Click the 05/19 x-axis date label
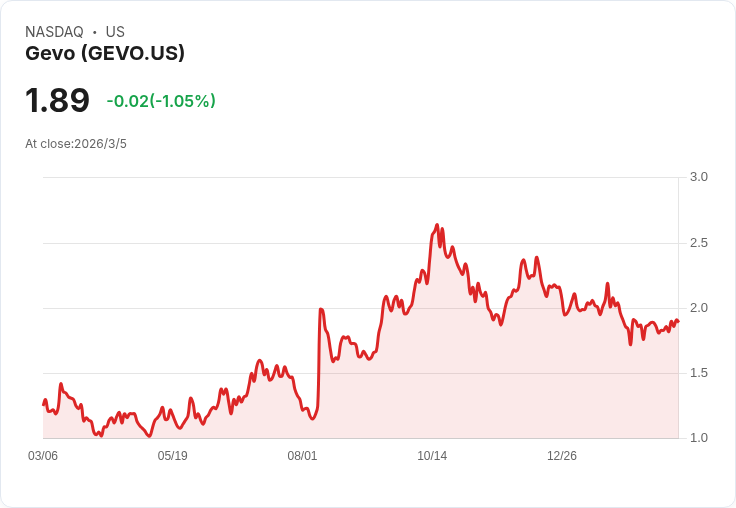 tap(173, 456)
